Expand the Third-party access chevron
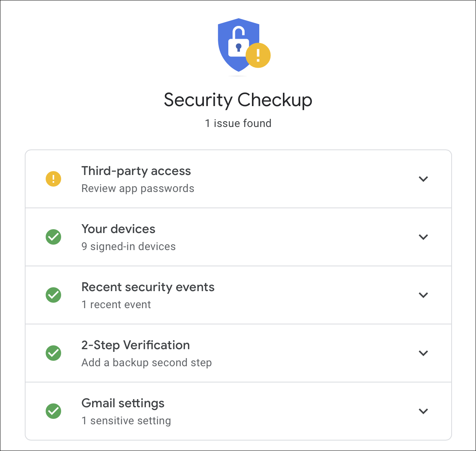476x451 pixels. coord(423,179)
